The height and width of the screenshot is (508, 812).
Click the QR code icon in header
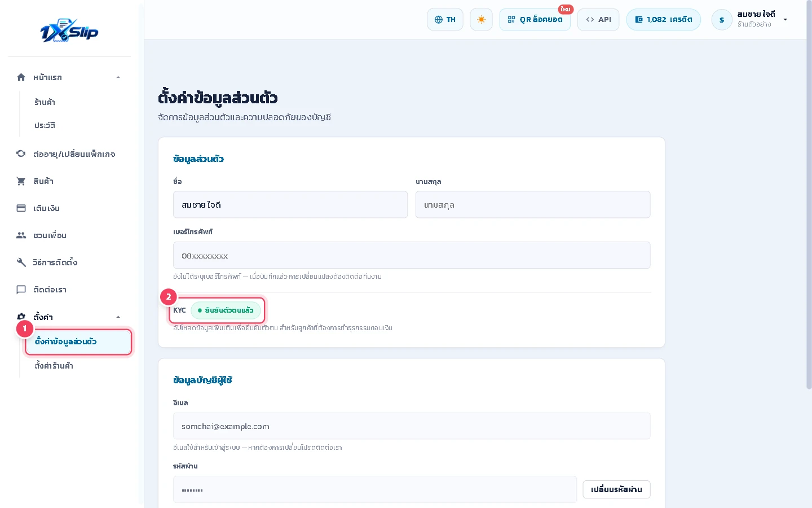511,20
